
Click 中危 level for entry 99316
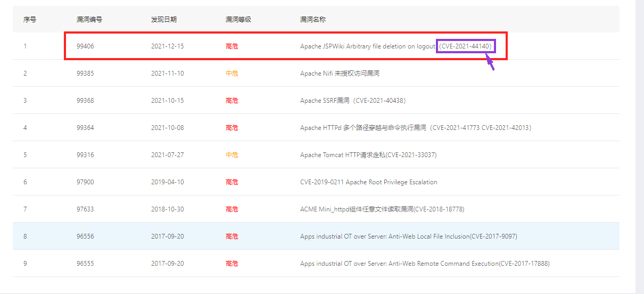point(232,155)
